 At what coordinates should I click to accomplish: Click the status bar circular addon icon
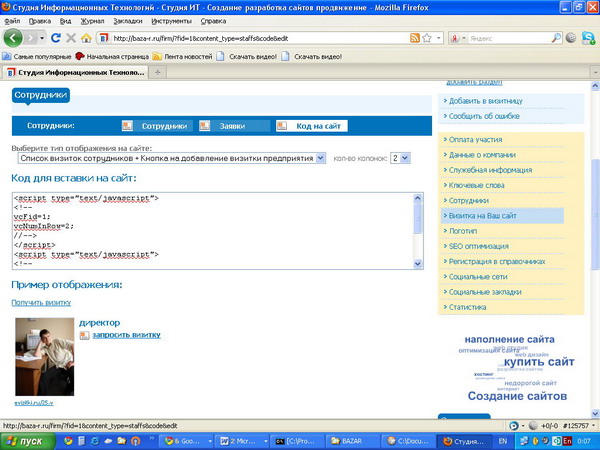(x=514, y=426)
